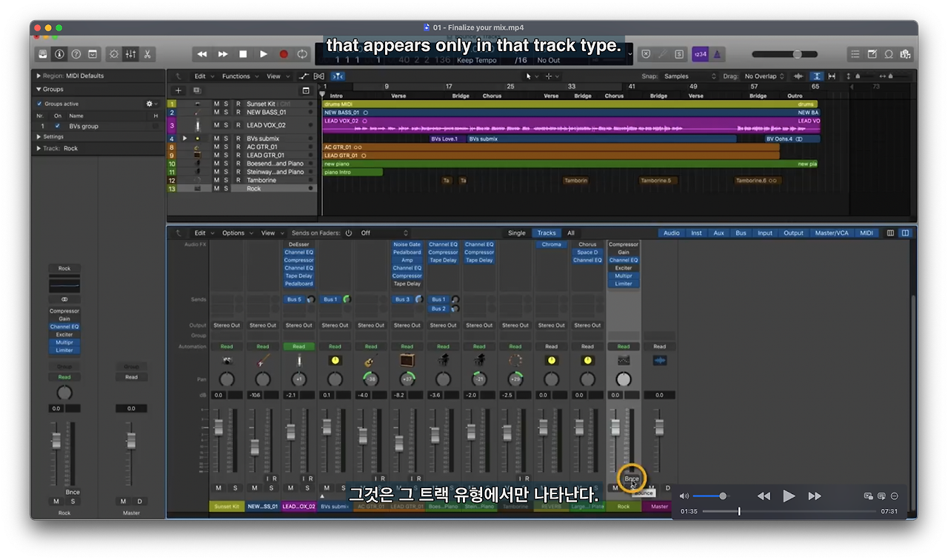Switch mixer to Single view
This screenshot has width=948, height=560.
(x=517, y=233)
